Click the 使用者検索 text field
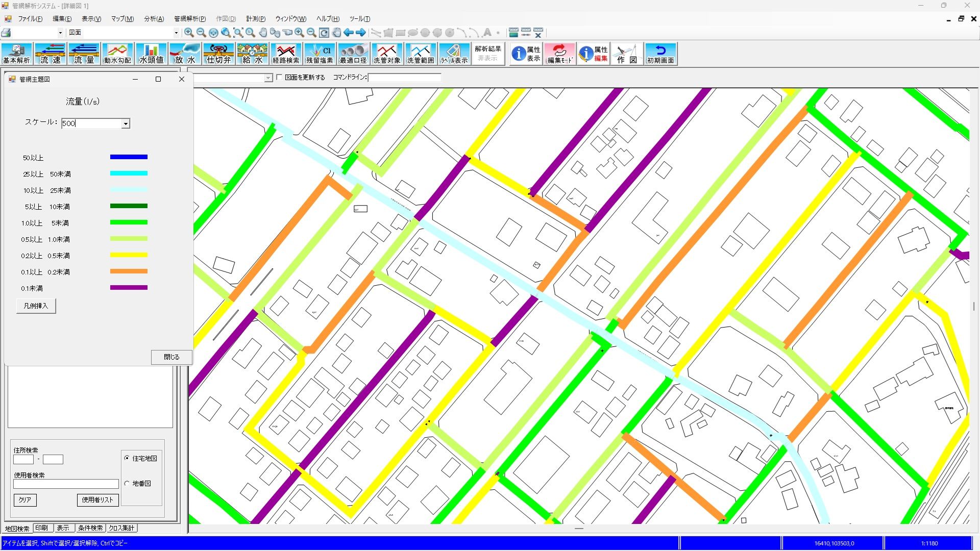Image resolution: width=980 pixels, height=551 pixels. coord(66,484)
